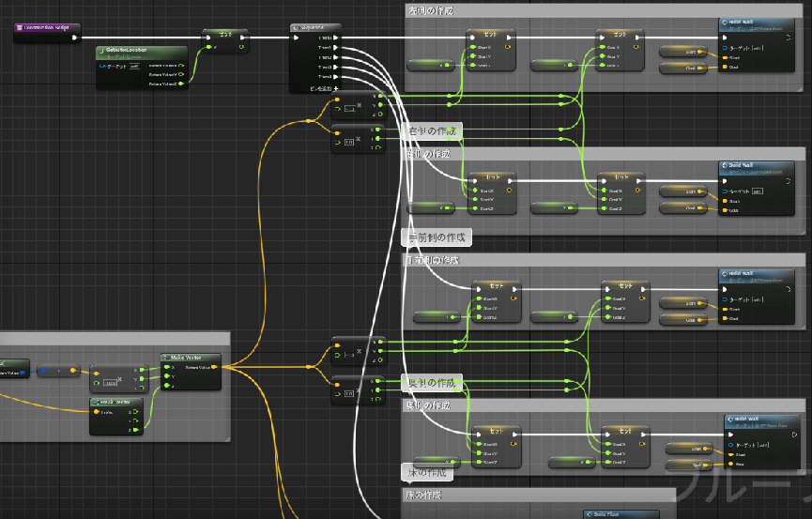Viewport: 812px width, 519px height.
Task: Click the Start input pin on 左側の作成 Build Wall
Action: [x=725, y=57]
